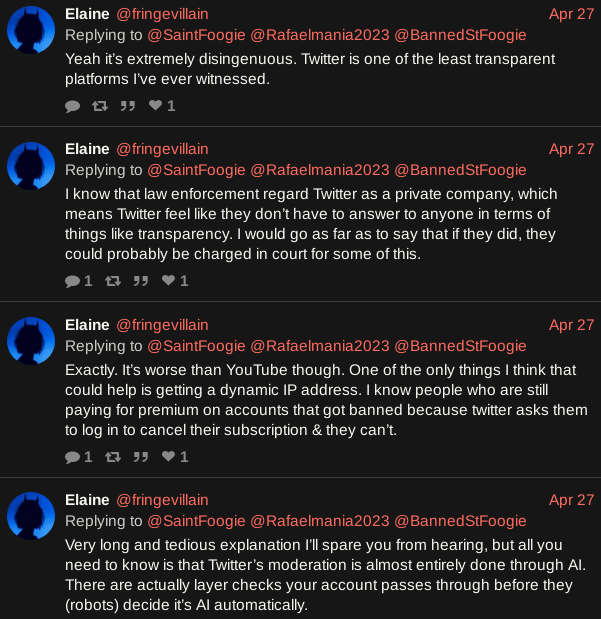Open @SaintFoogie mention in the first tweet
This screenshot has width=601, height=619.
coord(196,35)
